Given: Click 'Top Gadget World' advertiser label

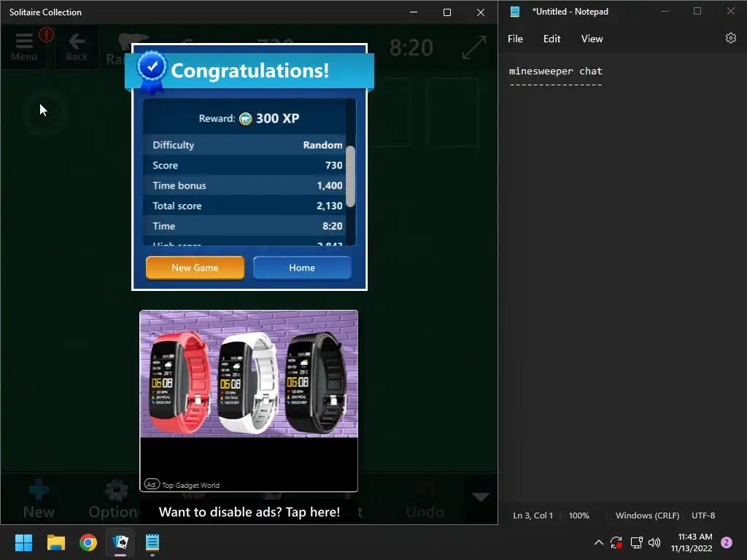Looking at the screenshot, I should pos(190,485).
